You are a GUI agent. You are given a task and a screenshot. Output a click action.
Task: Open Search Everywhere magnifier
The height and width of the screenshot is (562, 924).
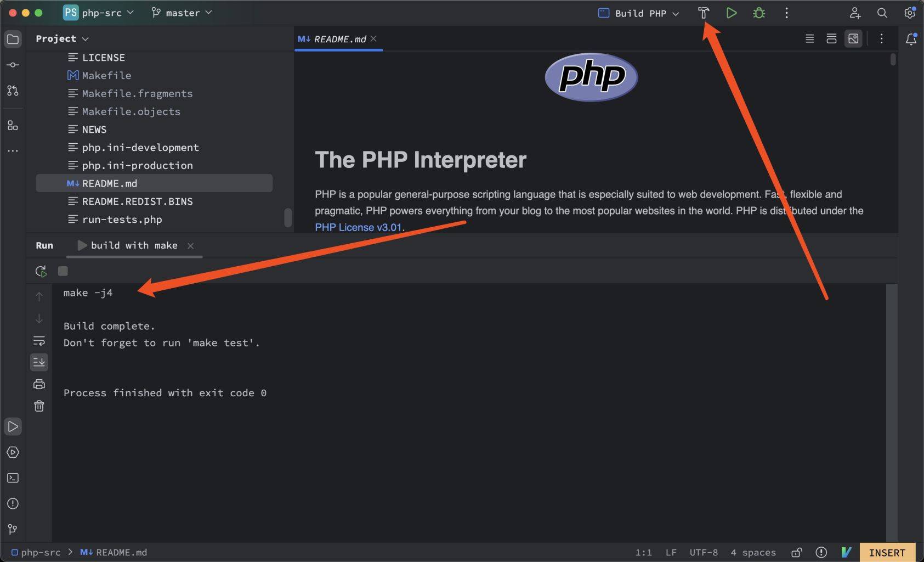point(882,13)
